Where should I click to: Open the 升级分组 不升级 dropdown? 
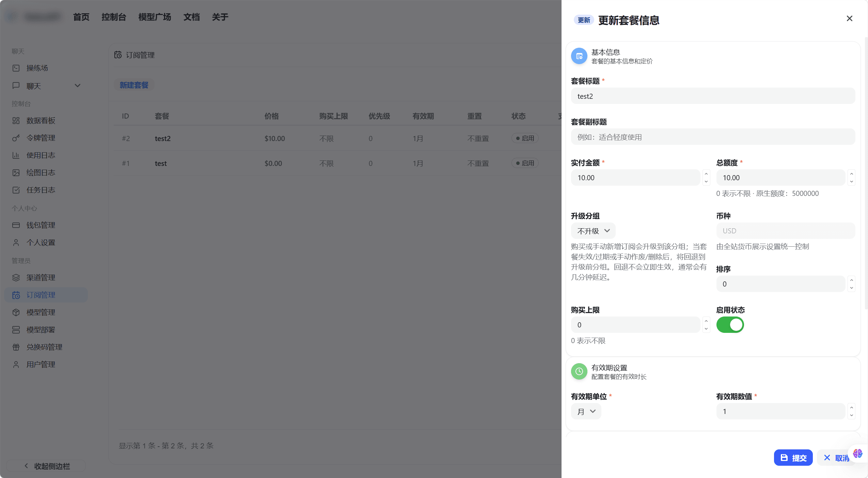point(592,231)
